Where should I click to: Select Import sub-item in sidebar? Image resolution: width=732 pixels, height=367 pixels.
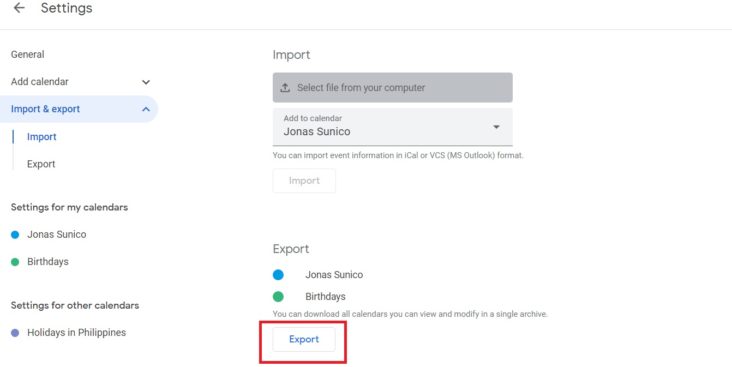(x=42, y=137)
